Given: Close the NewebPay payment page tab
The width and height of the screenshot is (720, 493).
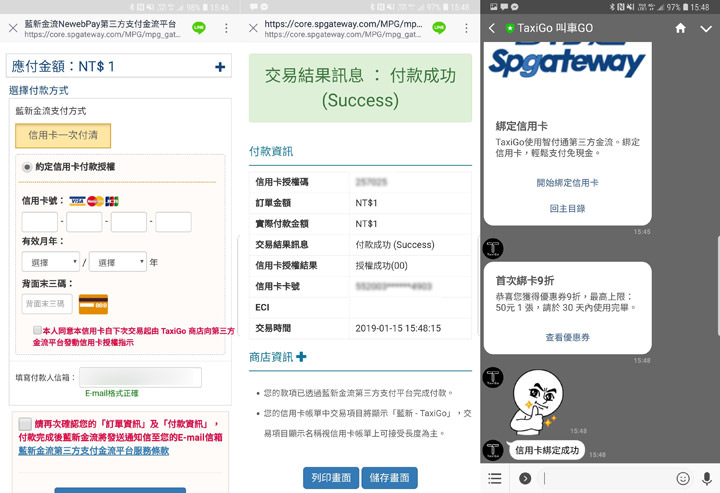Looking at the screenshot, I should tap(13, 28).
